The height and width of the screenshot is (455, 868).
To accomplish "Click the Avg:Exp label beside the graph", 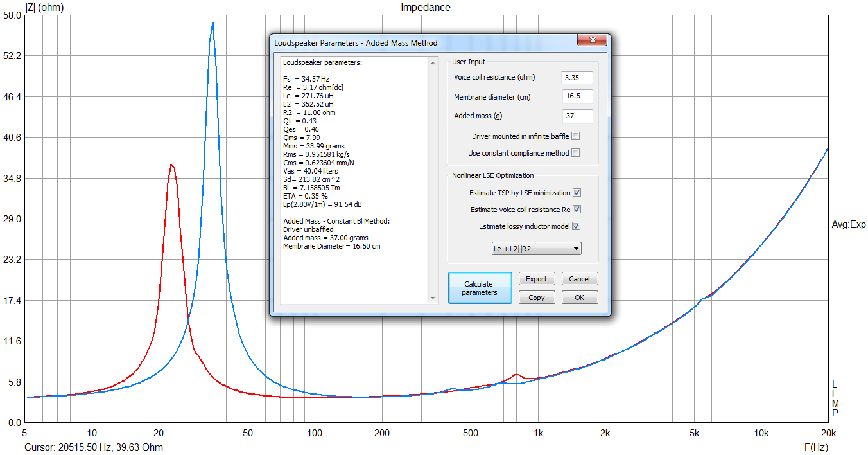I will pyautogui.click(x=849, y=224).
